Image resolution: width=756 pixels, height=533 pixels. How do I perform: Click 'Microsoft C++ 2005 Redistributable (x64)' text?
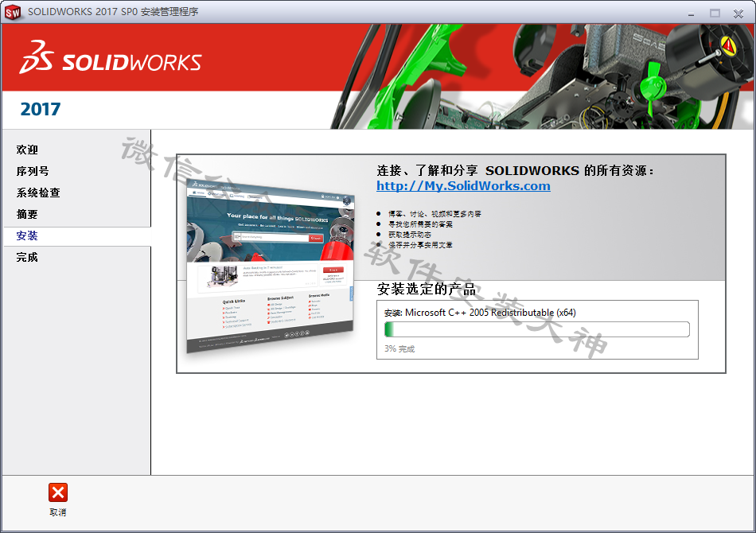[x=490, y=313]
